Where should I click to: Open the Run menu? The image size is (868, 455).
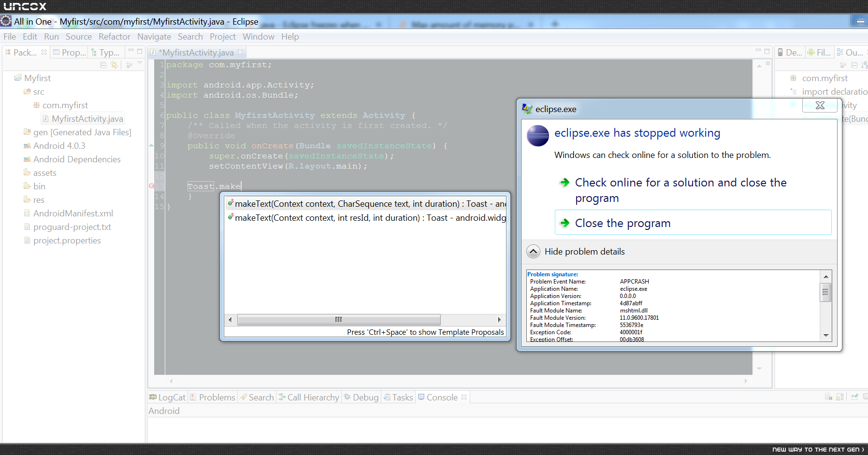[51, 37]
